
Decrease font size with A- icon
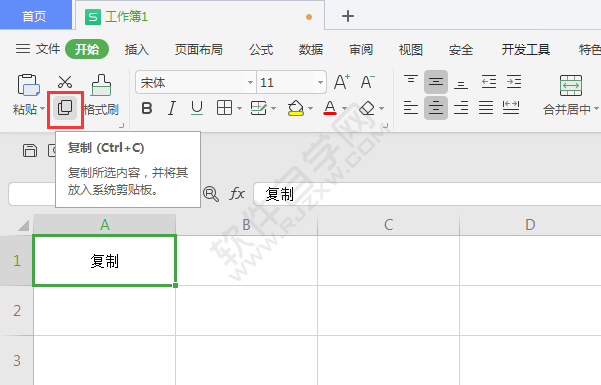click(368, 82)
